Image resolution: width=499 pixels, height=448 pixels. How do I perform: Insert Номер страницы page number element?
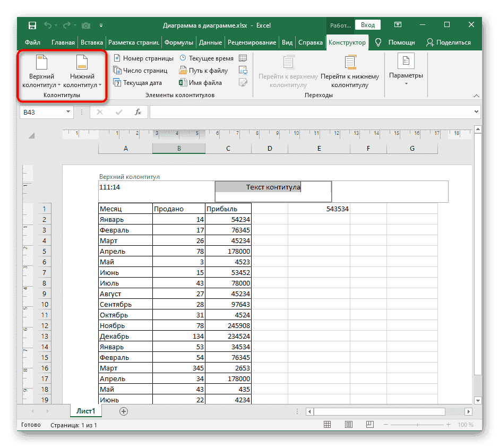[x=142, y=58]
